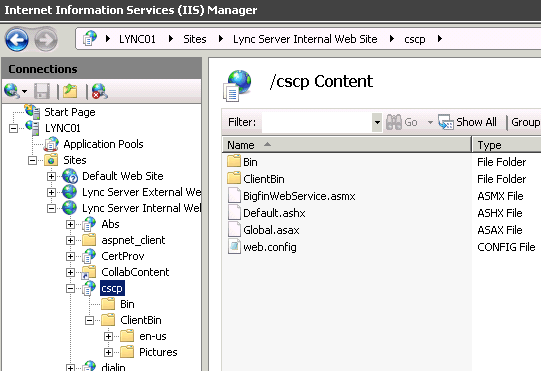The image size is (541, 371).
Task: Collapse the ClientBin tree node
Action: coord(89,321)
